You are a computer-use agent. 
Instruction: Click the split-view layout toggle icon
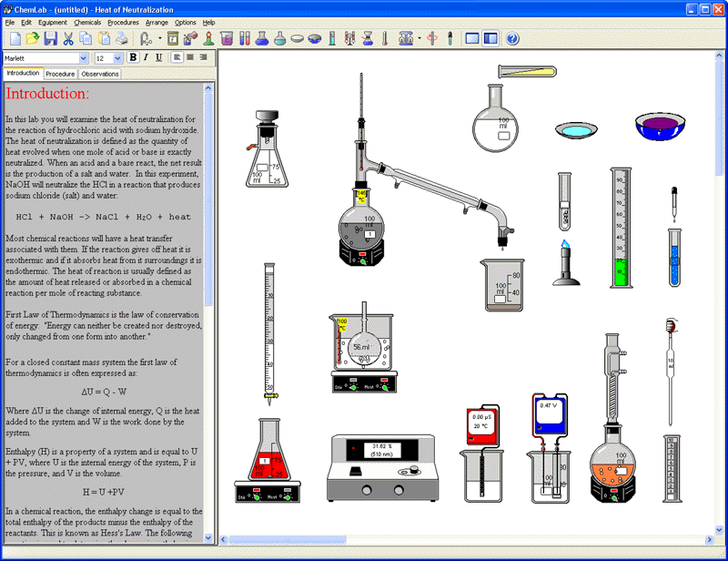click(489, 38)
